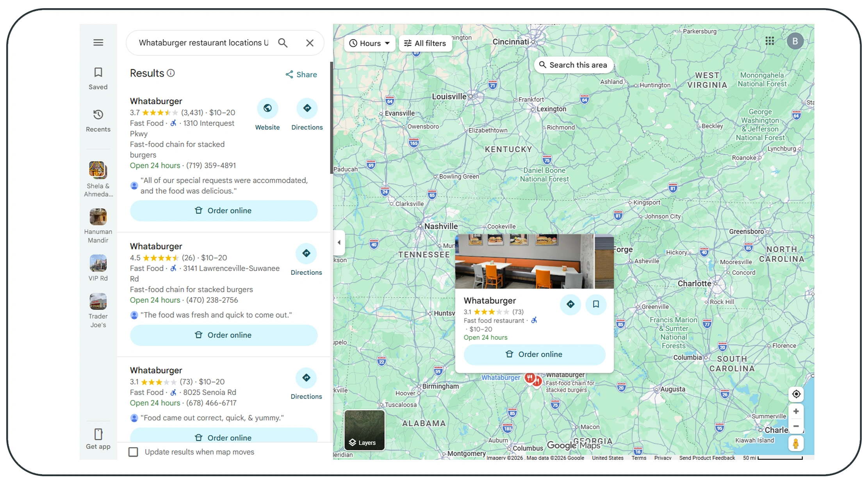Save the Whataburger location from the map popup
Screen dimensions: 868x484
595,304
